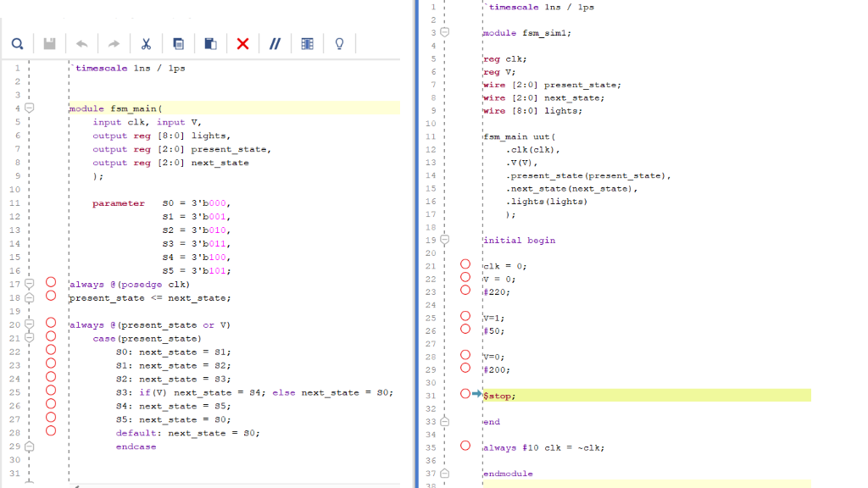Collapse the fsm_main module fold
Viewport: 868px width, 488px height.
[30, 108]
